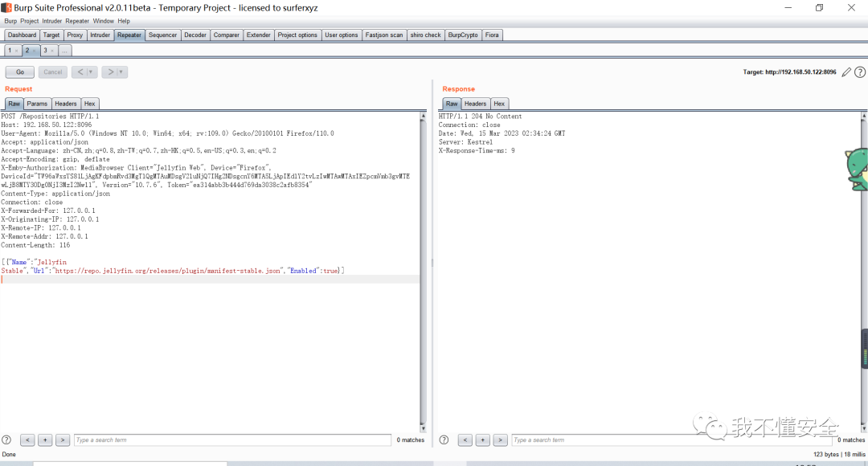This screenshot has height=466, width=868.
Task: Open the shiro check tab
Action: click(x=426, y=35)
